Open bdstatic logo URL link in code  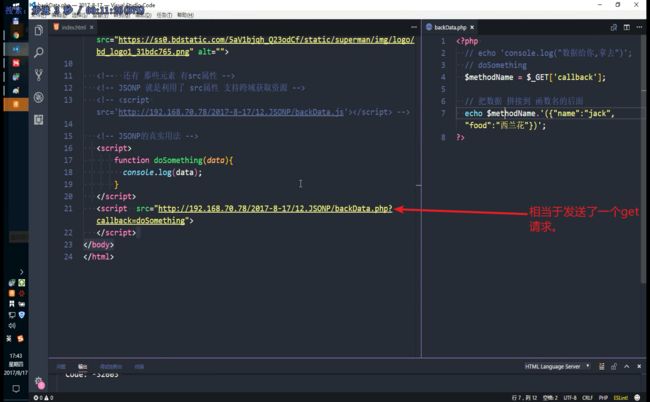click(255, 46)
